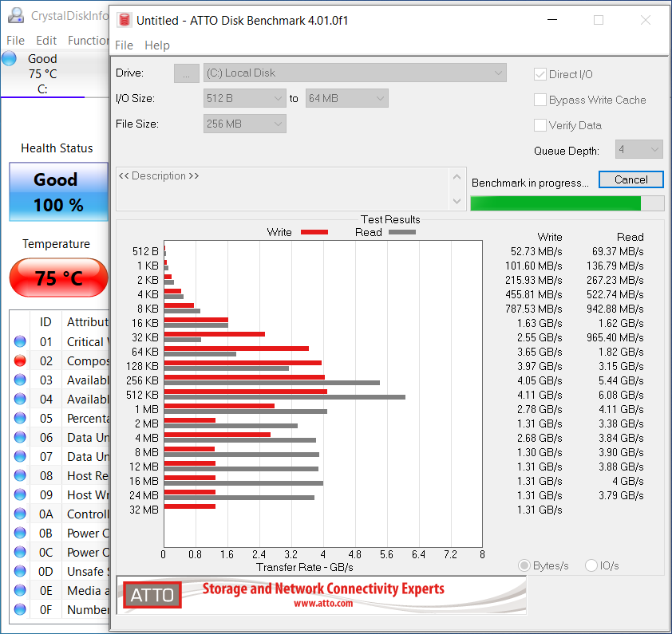This screenshot has height=634, width=672.
Task: Open the File menu in ATTO
Action: click(x=124, y=45)
